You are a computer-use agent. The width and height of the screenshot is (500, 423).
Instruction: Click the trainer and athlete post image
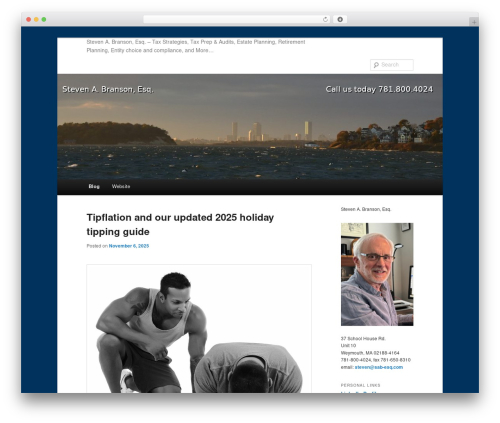199,329
